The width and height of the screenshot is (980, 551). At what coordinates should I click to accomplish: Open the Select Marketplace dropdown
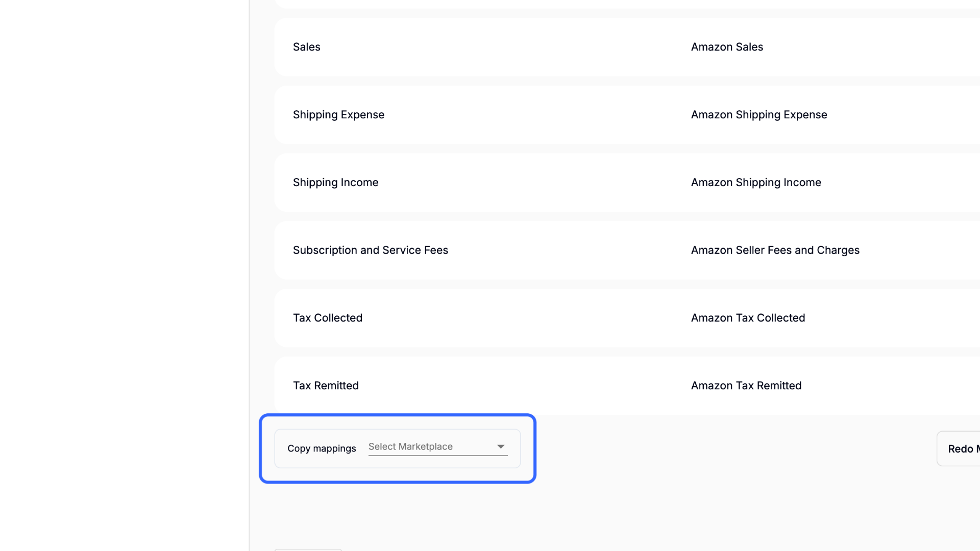click(438, 447)
